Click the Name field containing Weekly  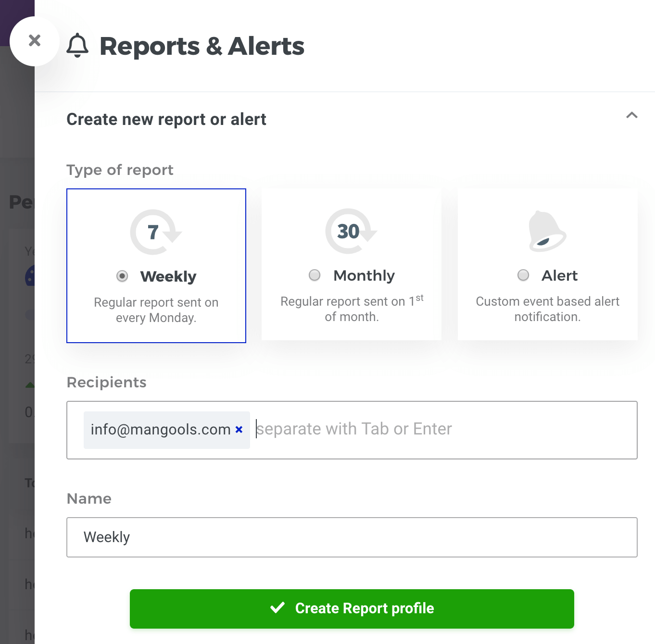(x=352, y=537)
